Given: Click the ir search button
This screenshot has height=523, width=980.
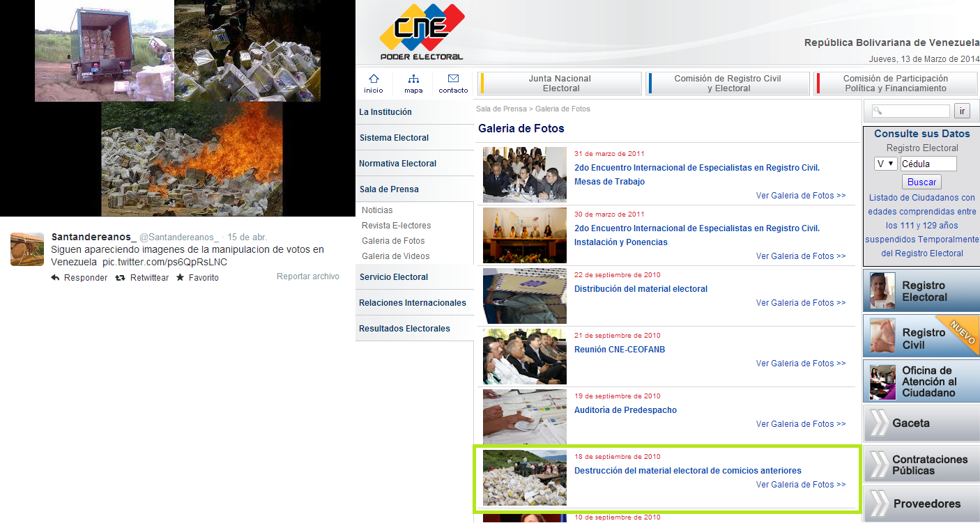Looking at the screenshot, I should click(962, 111).
